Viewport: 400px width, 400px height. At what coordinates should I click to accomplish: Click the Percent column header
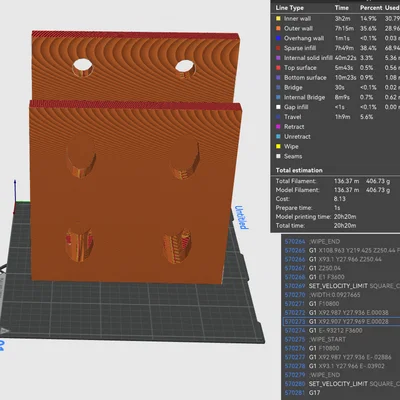point(370,8)
